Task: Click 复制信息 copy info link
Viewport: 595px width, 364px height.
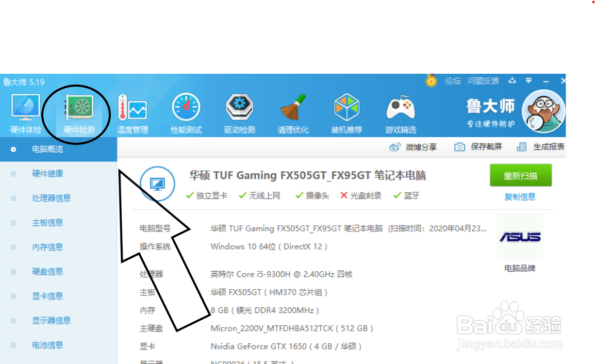Action: (520, 196)
